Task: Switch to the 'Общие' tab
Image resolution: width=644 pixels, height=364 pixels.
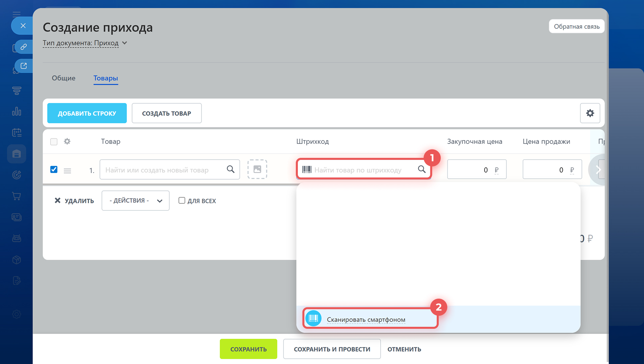Action: tap(63, 78)
